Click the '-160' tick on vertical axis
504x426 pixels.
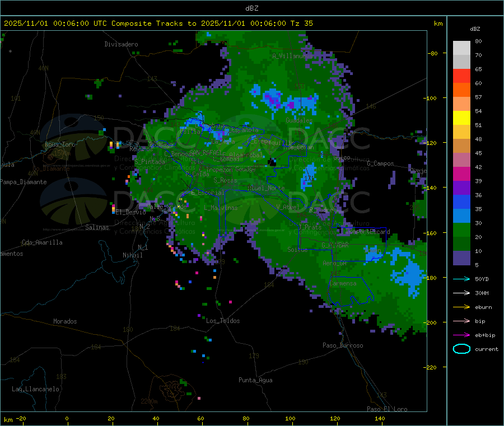coord(431,233)
